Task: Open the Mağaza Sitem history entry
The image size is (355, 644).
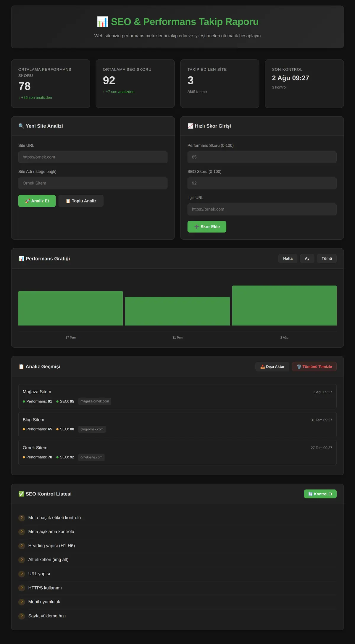Action: point(177,397)
